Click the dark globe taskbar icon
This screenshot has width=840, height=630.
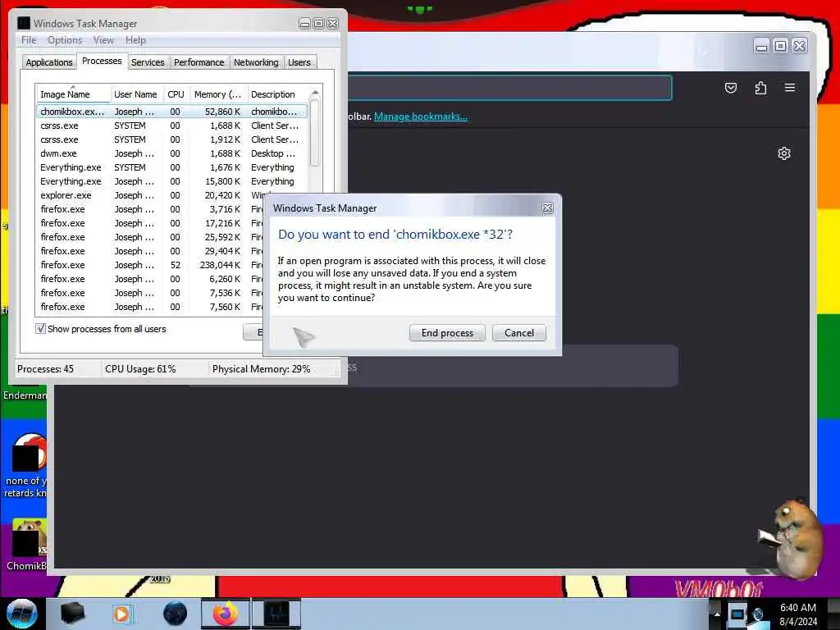176,614
